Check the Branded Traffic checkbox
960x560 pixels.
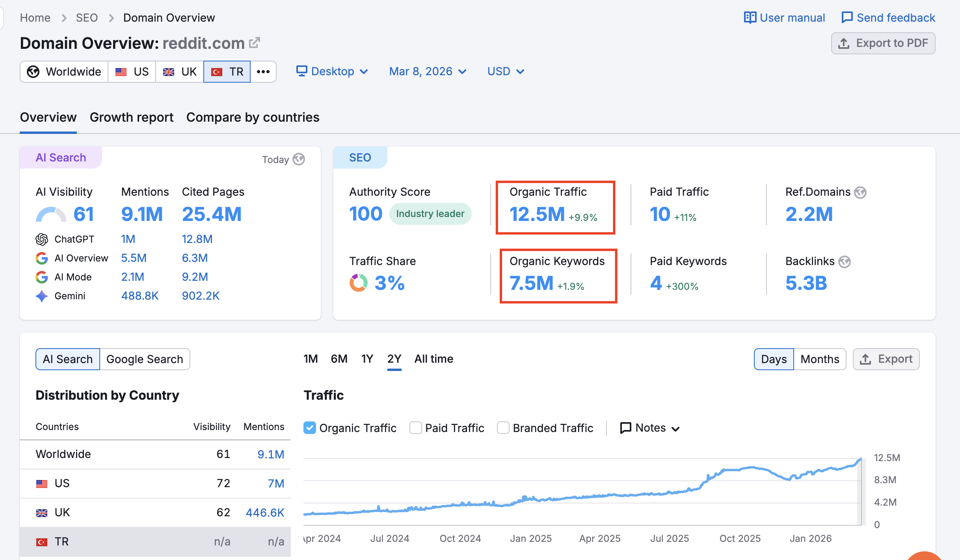click(x=503, y=428)
